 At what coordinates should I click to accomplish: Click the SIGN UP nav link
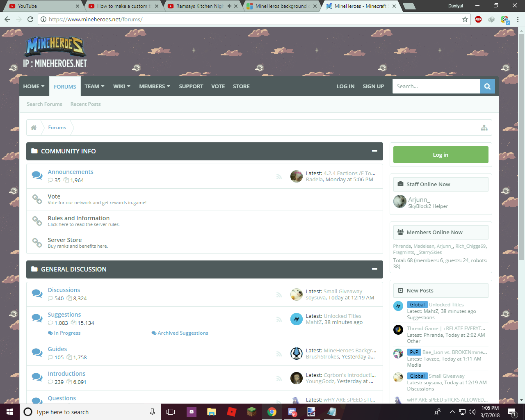point(373,86)
